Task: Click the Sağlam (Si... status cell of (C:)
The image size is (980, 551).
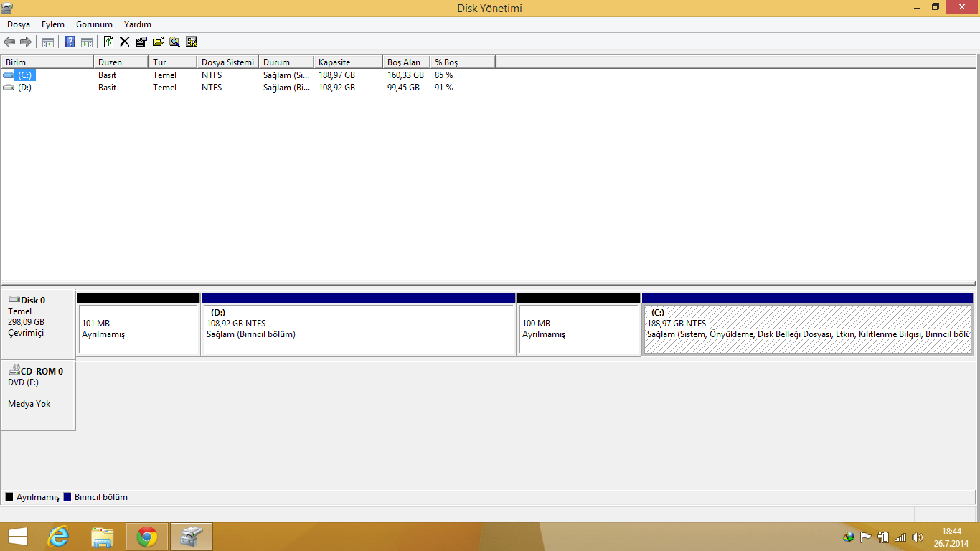Action: coord(286,75)
